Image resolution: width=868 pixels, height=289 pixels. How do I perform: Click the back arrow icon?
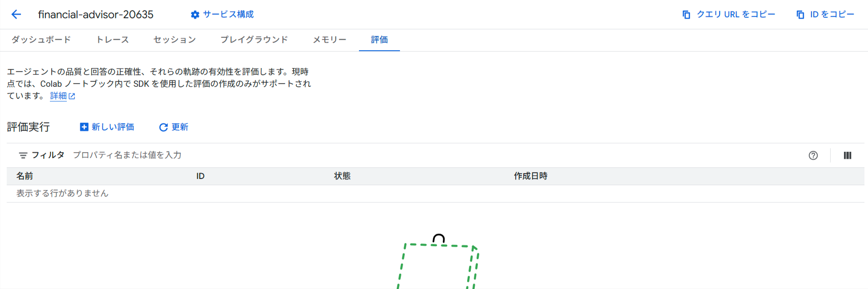click(16, 14)
